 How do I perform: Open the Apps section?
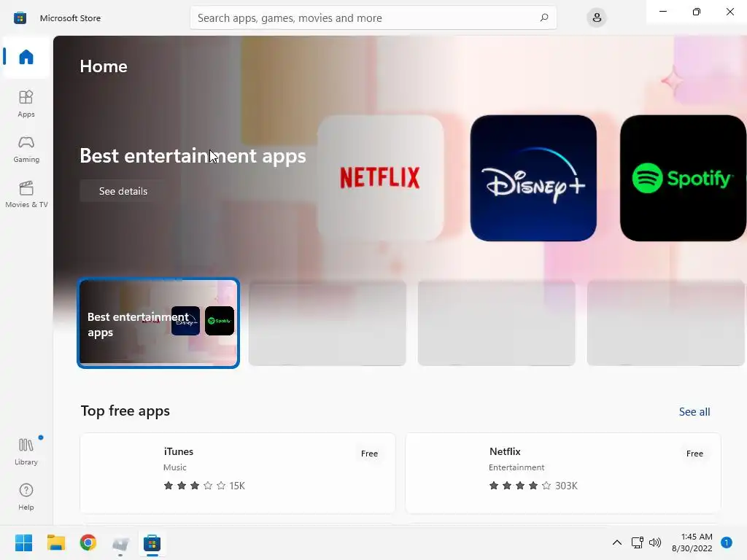click(26, 104)
